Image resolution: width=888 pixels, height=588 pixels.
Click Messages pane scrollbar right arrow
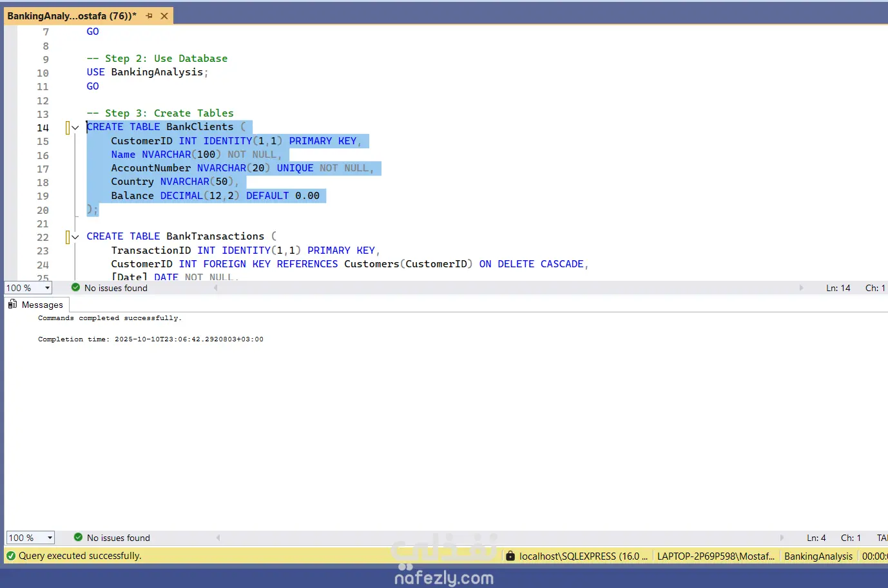[x=782, y=538]
